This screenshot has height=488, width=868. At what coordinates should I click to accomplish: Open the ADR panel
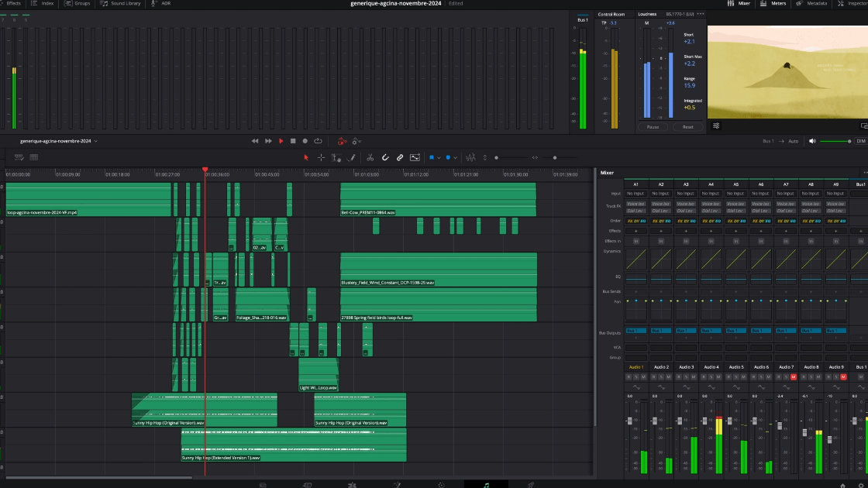(x=161, y=3)
